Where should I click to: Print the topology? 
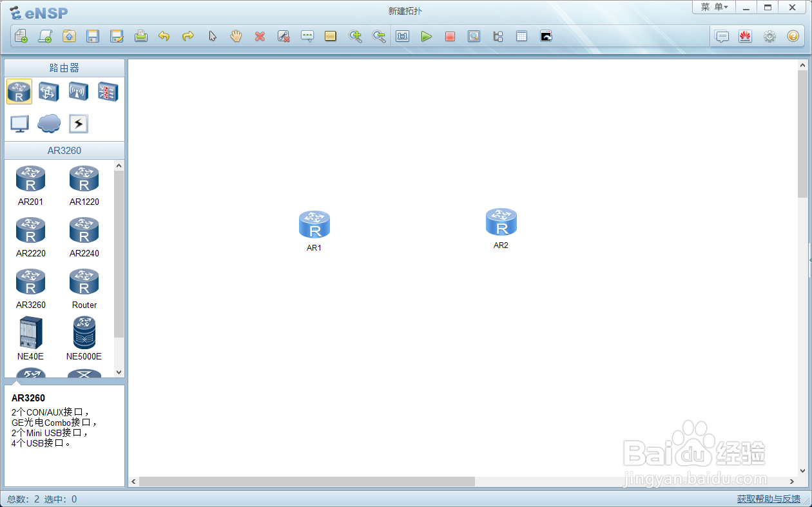pos(141,37)
